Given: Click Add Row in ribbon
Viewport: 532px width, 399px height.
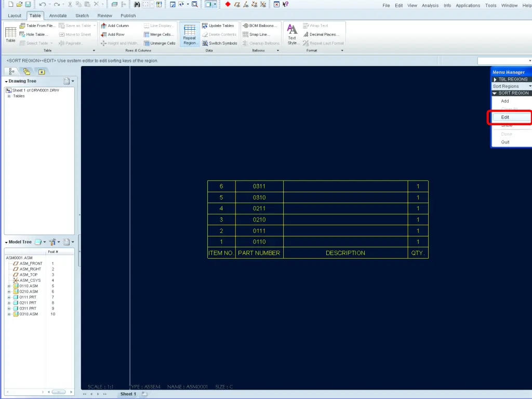Looking at the screenshot, I should pyautogui.click(x=113, y=34).
